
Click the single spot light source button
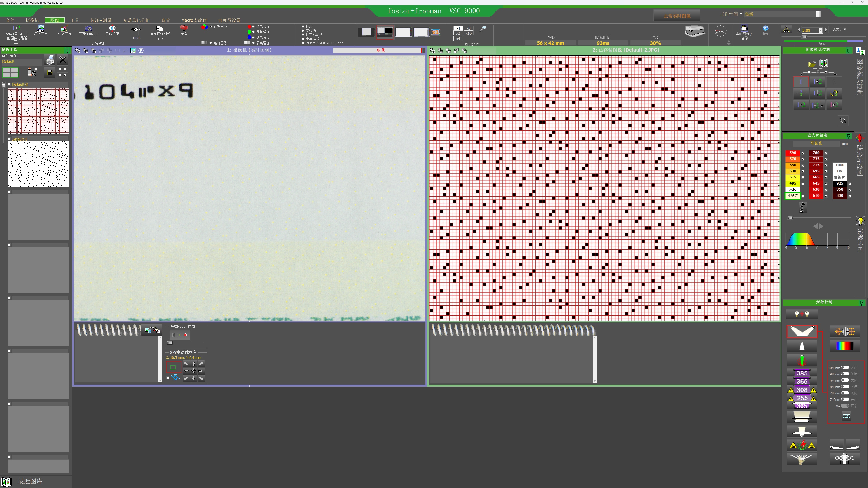[x=802, y=346]
